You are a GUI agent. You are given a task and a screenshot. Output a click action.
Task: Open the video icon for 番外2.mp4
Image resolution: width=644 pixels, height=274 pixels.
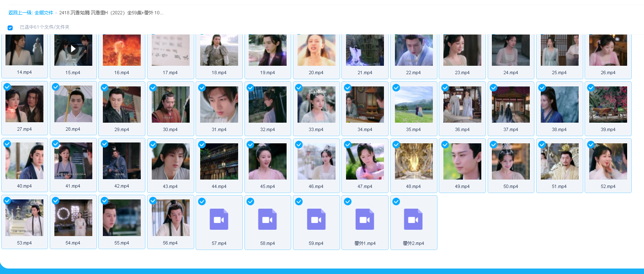413,219
